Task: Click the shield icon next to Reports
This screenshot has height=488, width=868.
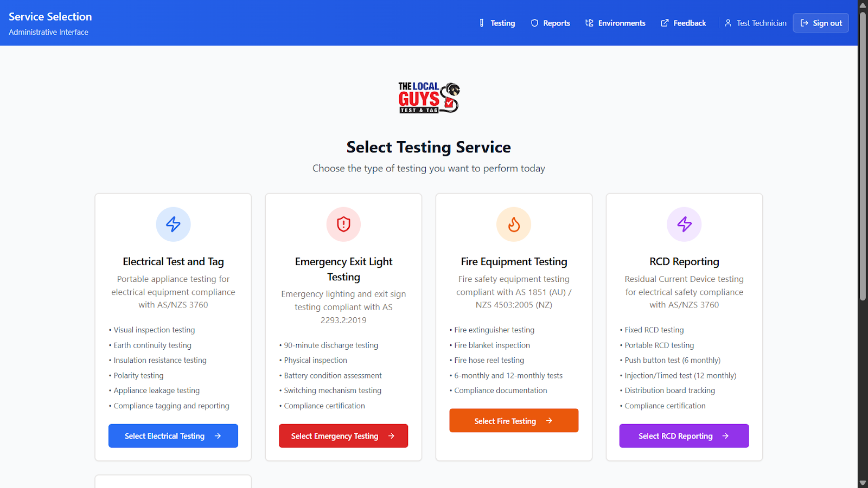Action: click(534, 23)
